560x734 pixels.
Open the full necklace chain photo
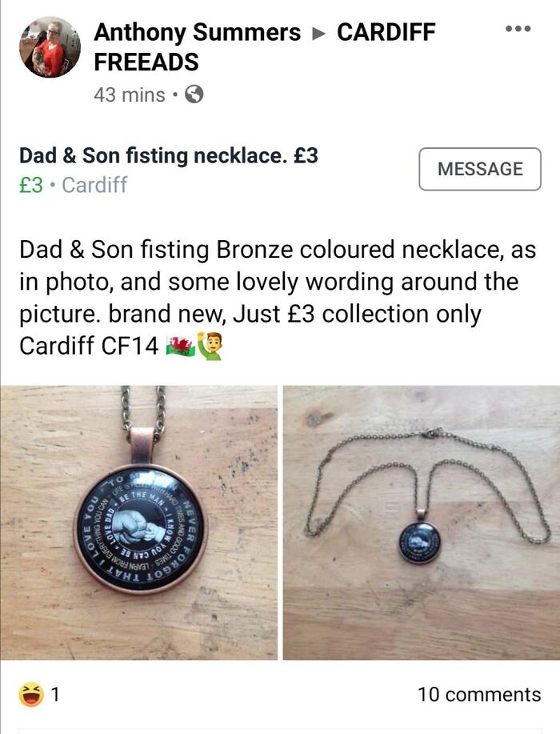coord(422,523)
